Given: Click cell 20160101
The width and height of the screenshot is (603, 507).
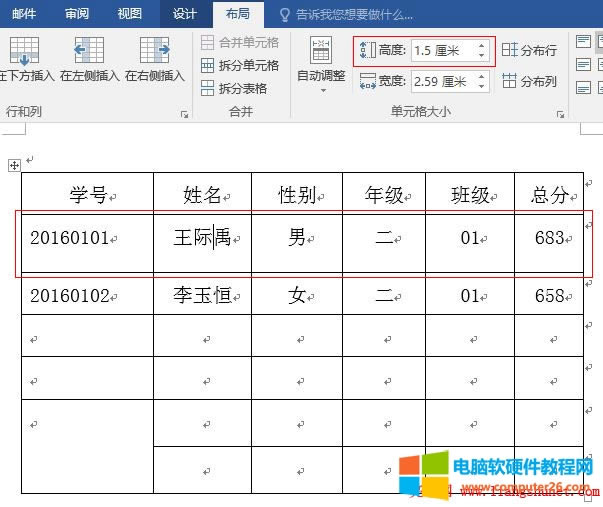Looking at the screenshot, I should (87, 243).
